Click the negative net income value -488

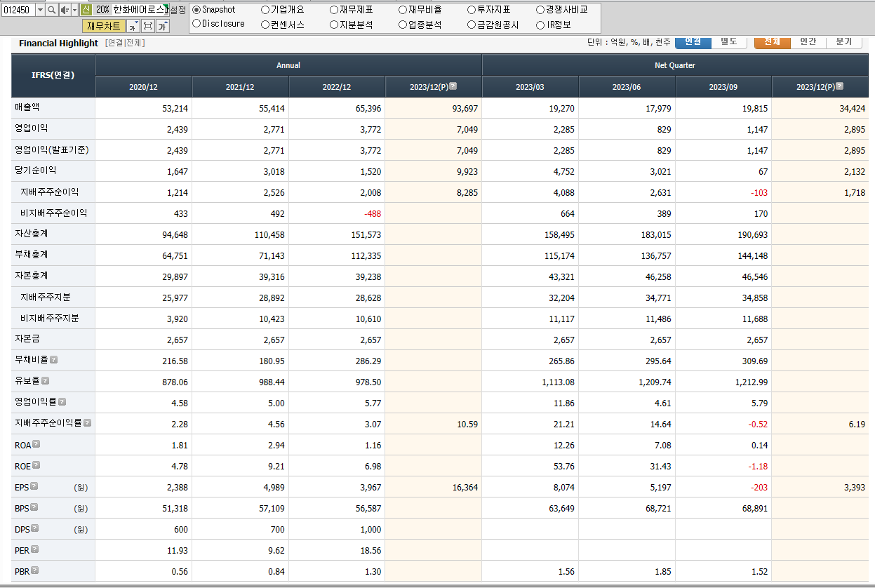click(x=373, y=214)
